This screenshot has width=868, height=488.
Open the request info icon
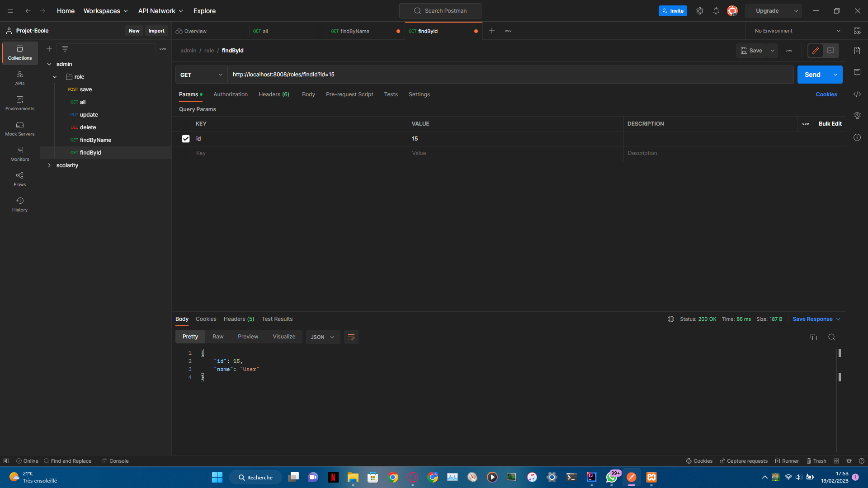click(x=857, y=137)
